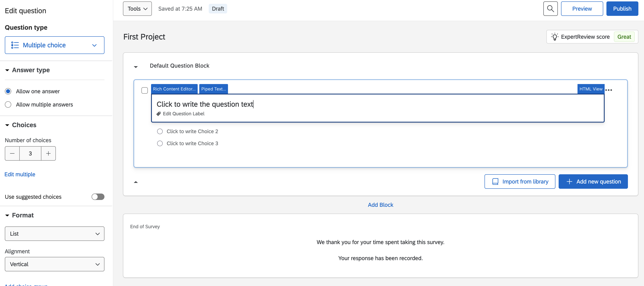Open the question options three-dot menu

tap(608, 90)
